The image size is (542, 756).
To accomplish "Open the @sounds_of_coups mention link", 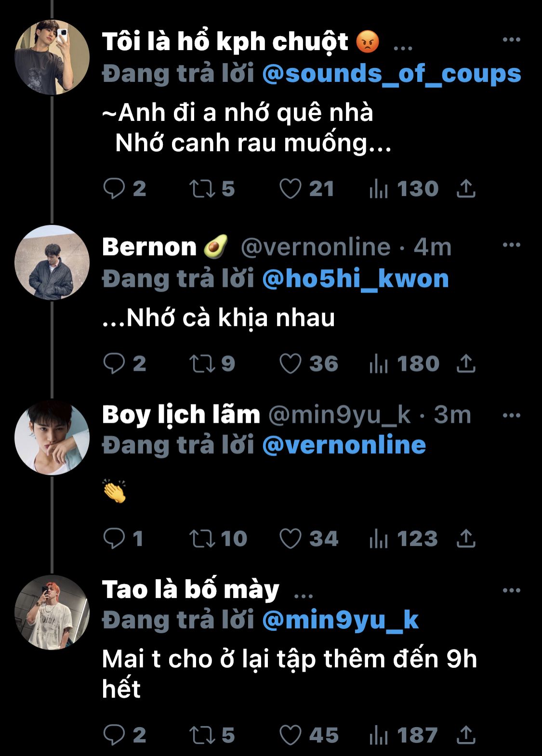I will click(392, 74).
